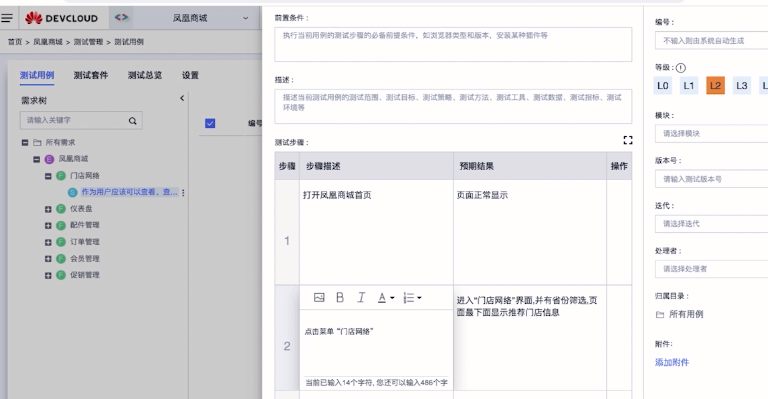Image resolution: width=768 pixels, height=399 pixels.
Task: Open the 模块 select dropdown
Action: 711,133
